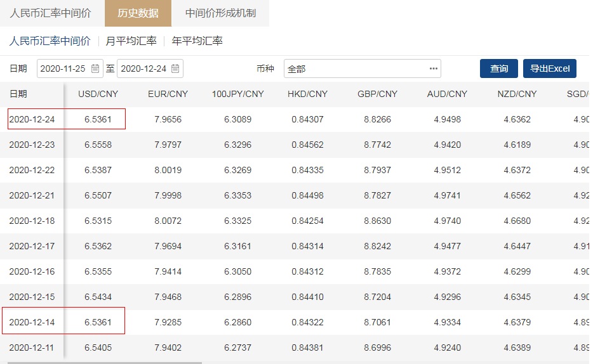This screenshot has height=364, width=593.
Task: Click USD/CNY value 6.5315
Action: click(x=98, y=221)
